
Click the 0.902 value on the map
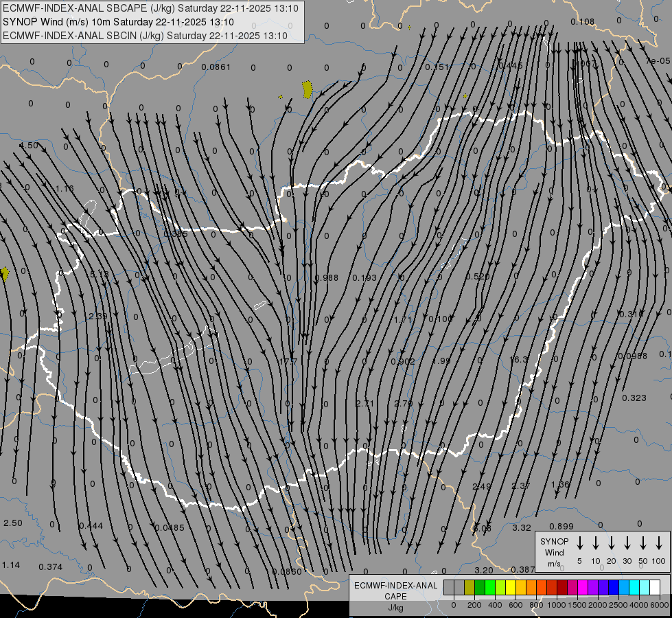(x=403, y=362)
